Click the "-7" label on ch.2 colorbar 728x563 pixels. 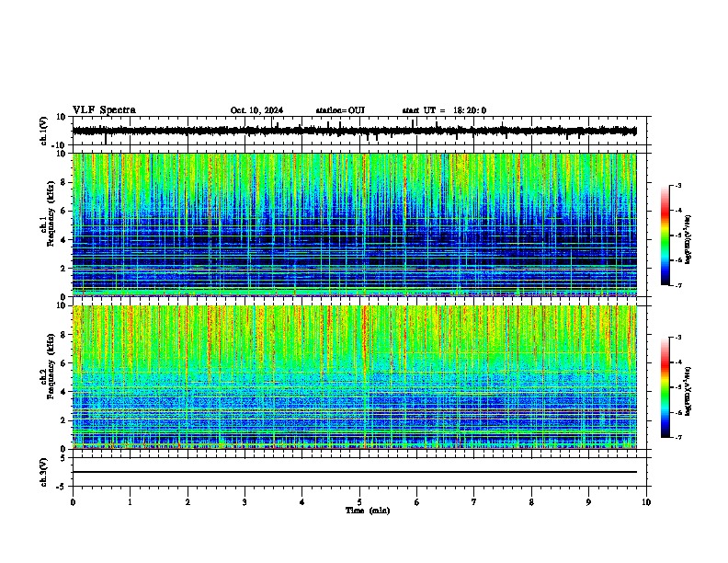click(678, 438)
